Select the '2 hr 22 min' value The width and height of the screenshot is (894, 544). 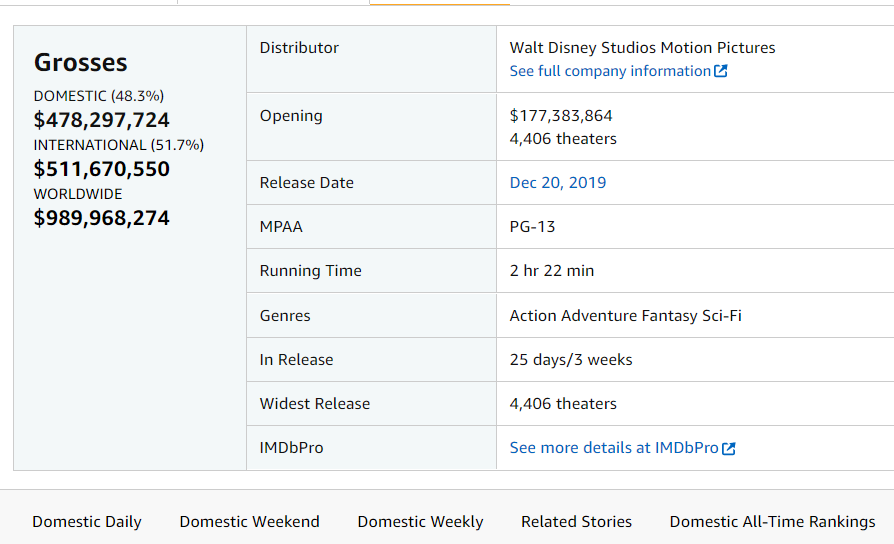[552, 271]
